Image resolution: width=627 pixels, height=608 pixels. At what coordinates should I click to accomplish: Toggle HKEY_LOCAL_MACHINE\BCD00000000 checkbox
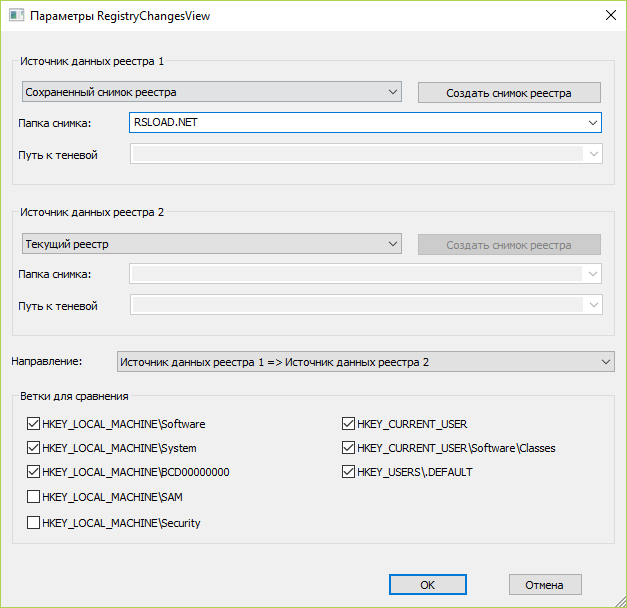pos(34,472)
